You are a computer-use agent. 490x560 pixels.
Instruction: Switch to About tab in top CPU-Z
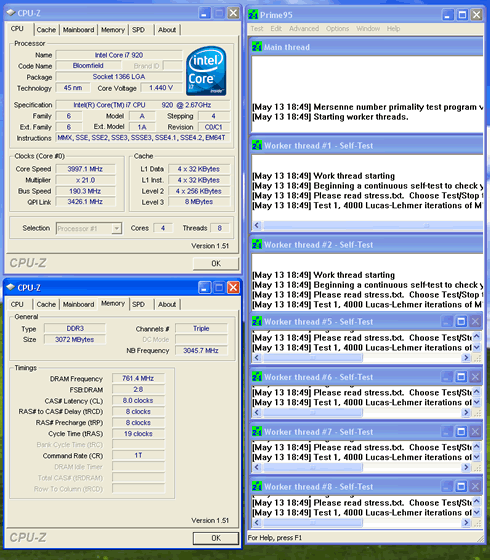click(x=167, y=30)
